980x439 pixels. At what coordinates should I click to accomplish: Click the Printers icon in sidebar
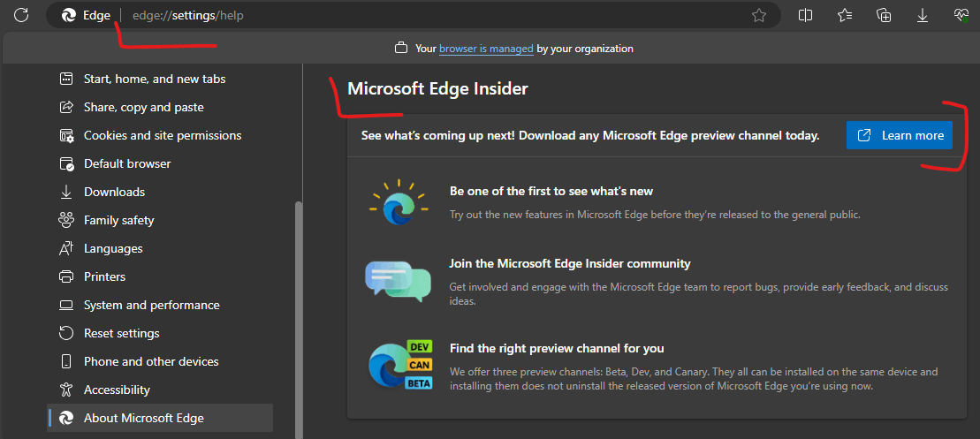[x=66, y=276]
